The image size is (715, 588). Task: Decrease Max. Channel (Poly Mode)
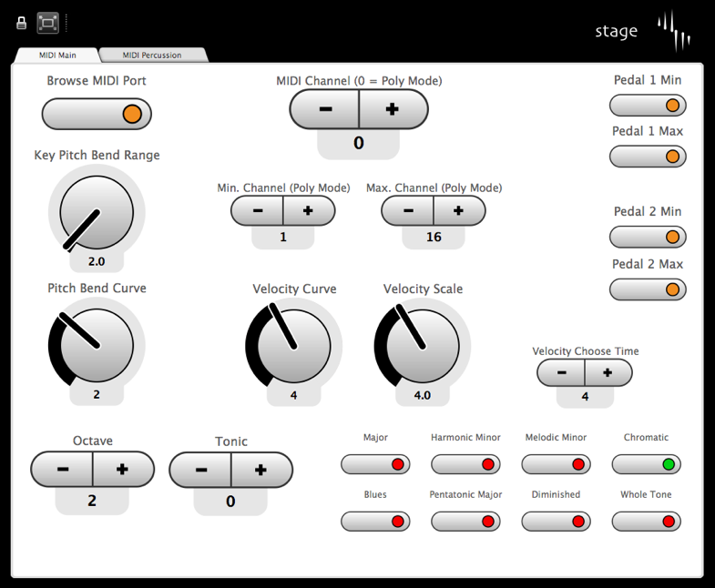[x=408, y=210]
